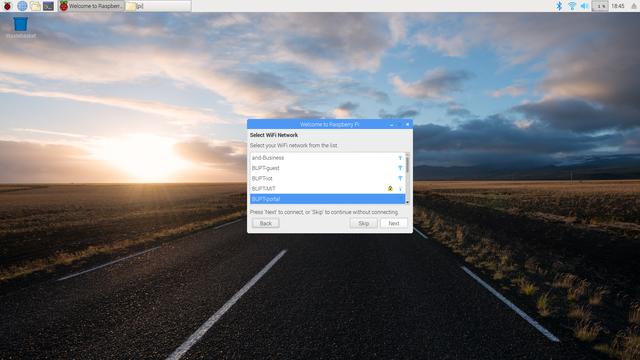Click the CPU usage monitor in the panel

click(600, 6)
